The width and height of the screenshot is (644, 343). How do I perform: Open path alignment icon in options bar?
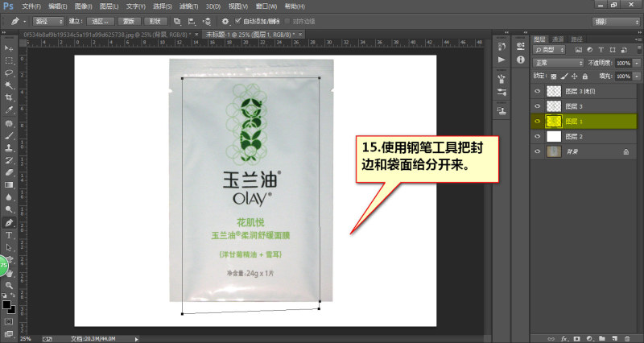click(x=192, y=22)
